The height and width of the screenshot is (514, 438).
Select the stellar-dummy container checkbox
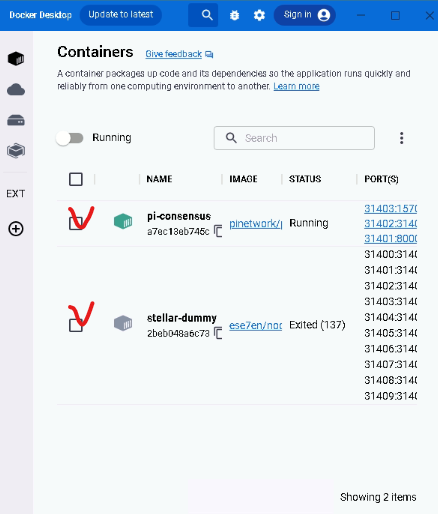point(76,325)
